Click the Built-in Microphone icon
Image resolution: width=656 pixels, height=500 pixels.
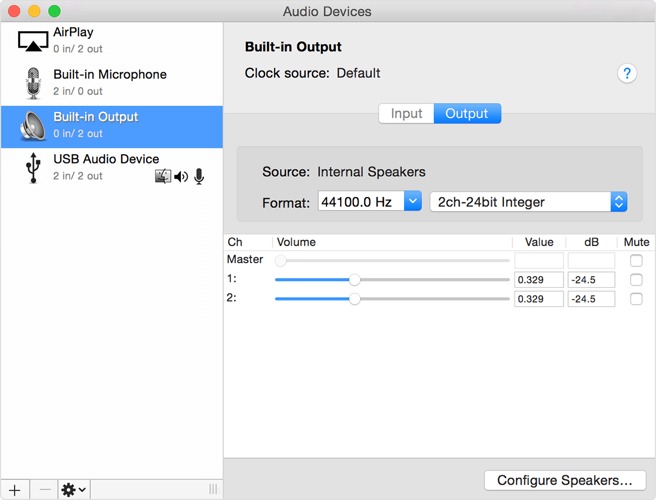tap(34, 83)
